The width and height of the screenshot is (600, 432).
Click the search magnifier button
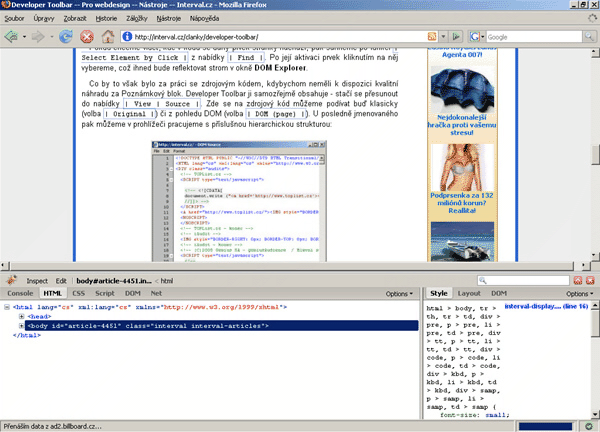point(589,37)
